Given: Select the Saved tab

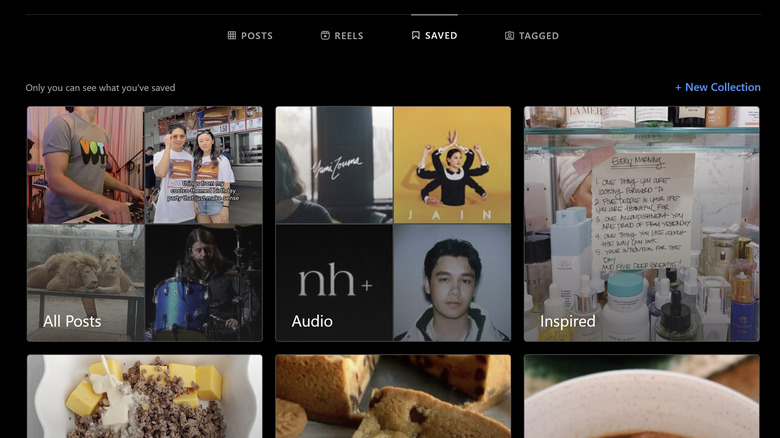Looking at the screenshot, I should tap(434, 35).
